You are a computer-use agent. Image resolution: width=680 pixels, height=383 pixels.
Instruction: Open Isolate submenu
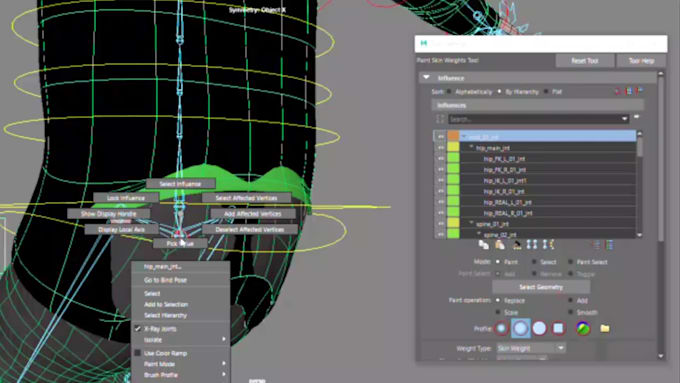tap(181, 340)
